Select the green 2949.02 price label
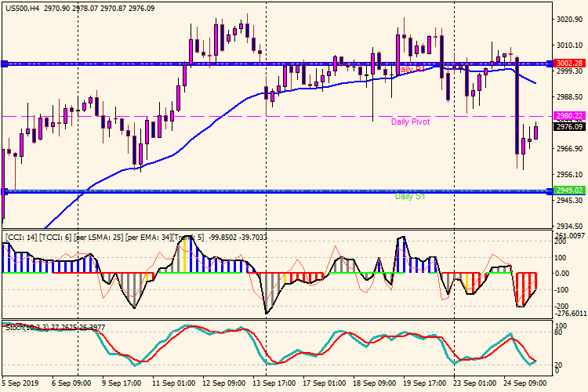 [569, 191]
